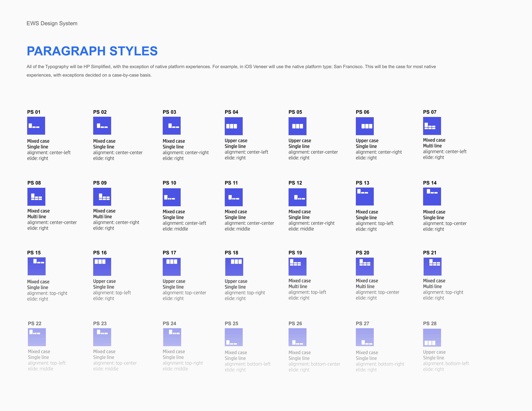532x411 pixels.
Task: Select the PS 06 icon tile
Action: pos(365,126)
